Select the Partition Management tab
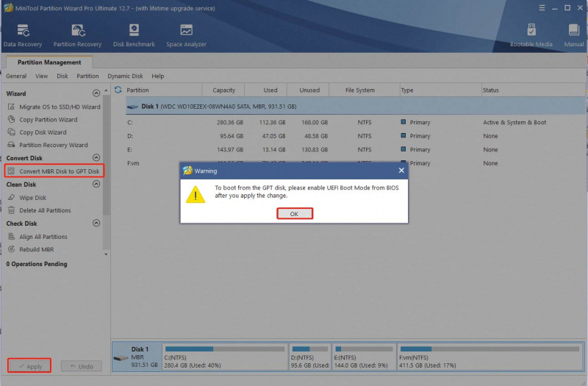This screenshot has width=588, height=386. 49,62
